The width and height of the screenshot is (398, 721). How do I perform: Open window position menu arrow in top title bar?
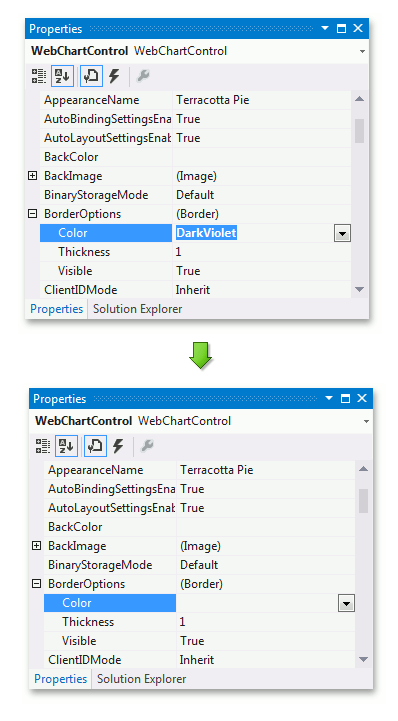[x=325, y=28]
